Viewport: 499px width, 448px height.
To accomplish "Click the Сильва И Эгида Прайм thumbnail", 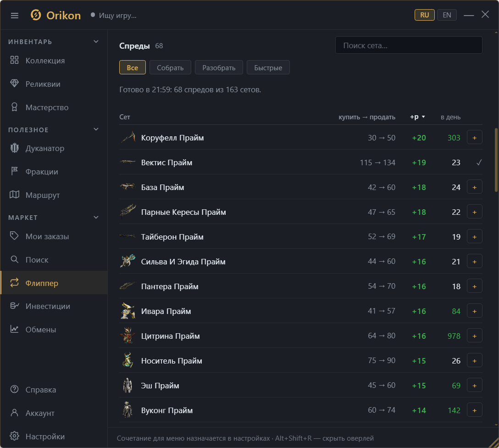I will pos(128,262).
